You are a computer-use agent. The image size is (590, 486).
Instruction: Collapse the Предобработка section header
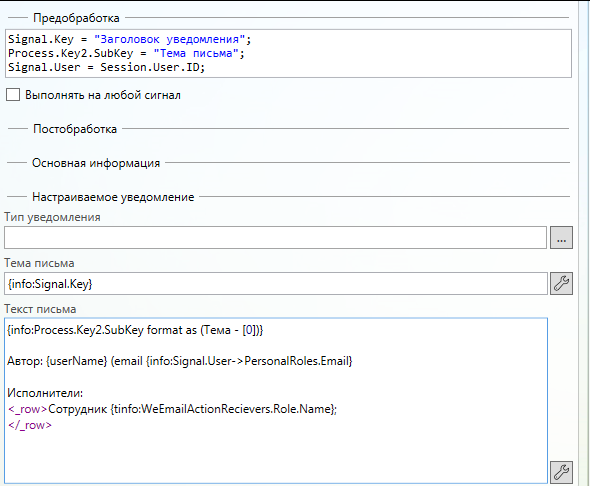coord(76,18)
